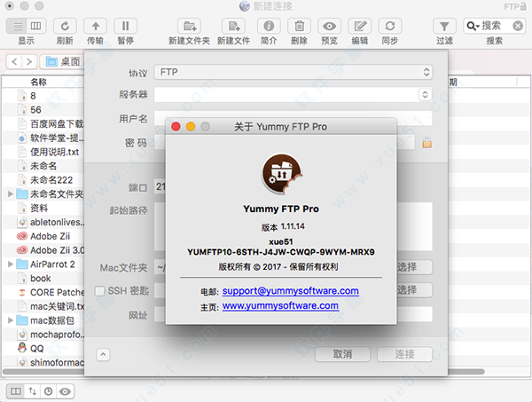Viewport: 532px width, 402px height.
Task: Click the FTP lock icon in title bar
Action: click(523, 6)
